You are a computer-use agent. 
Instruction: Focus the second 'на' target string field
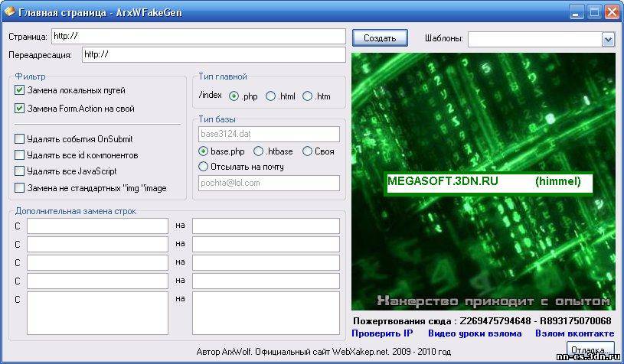266,245
